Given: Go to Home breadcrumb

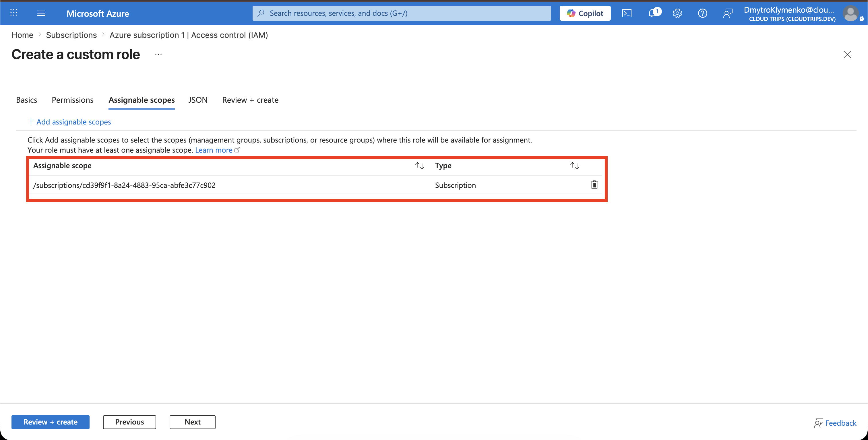Looking at the screenshot, I should pyautogui.click(x=22, y=35).
